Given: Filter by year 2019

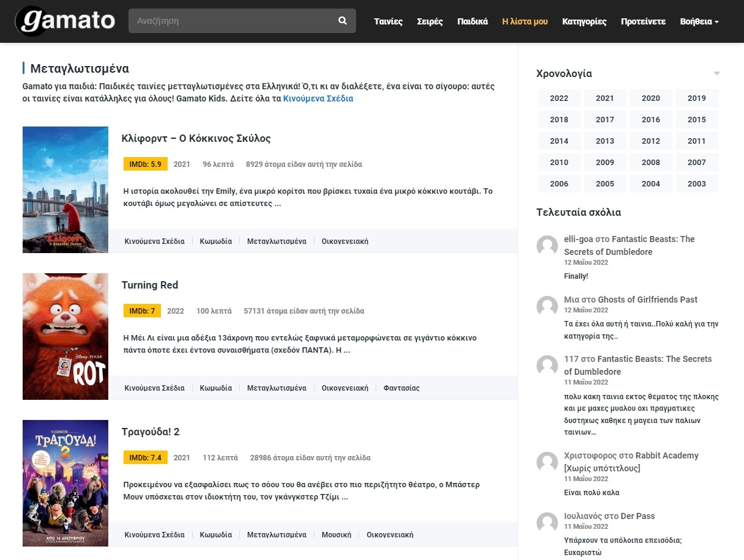Looking at the screenshot, I should coord(696,98).
